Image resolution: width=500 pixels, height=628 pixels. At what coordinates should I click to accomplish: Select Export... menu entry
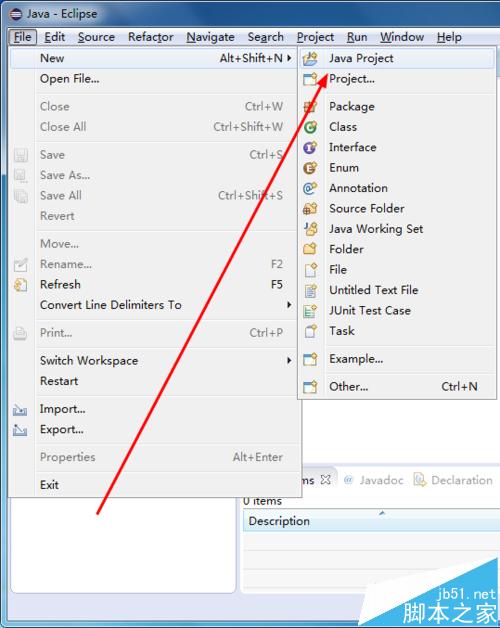coord(154,429)
